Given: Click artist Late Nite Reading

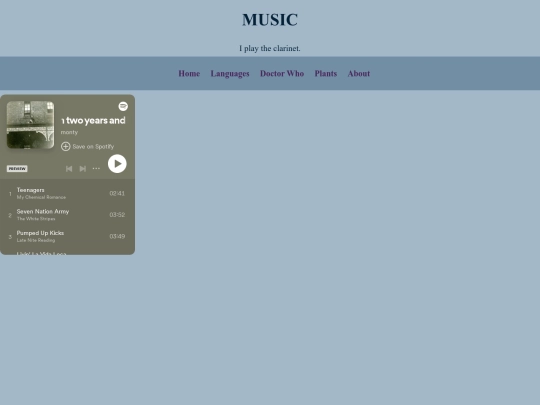Looking at the screenshot, I should pyautogui.click(x=36, y=240).
